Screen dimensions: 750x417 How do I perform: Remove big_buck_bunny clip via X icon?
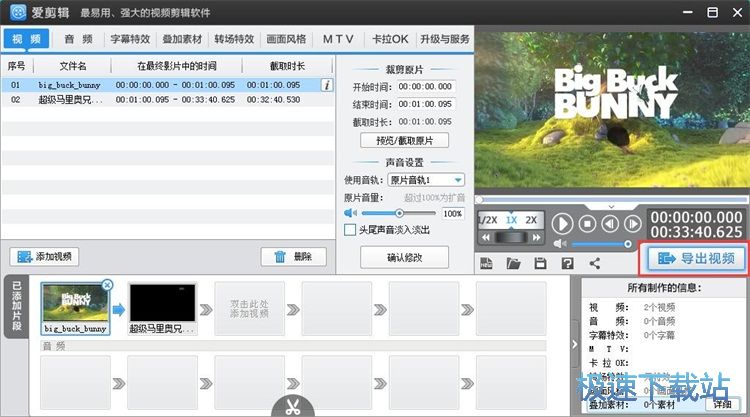click(x=108, y=285)
